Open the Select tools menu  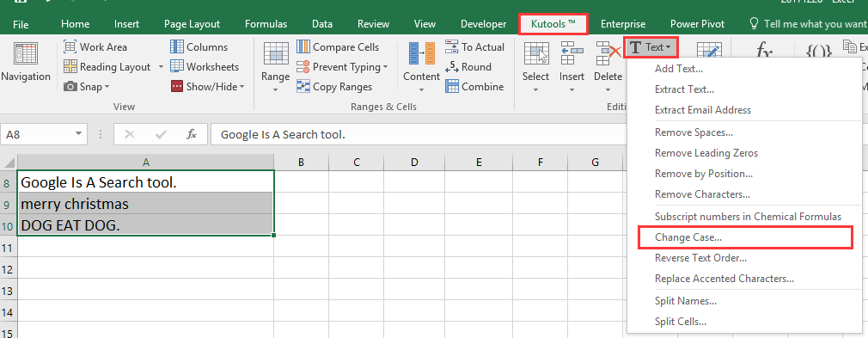pos(536,66)
